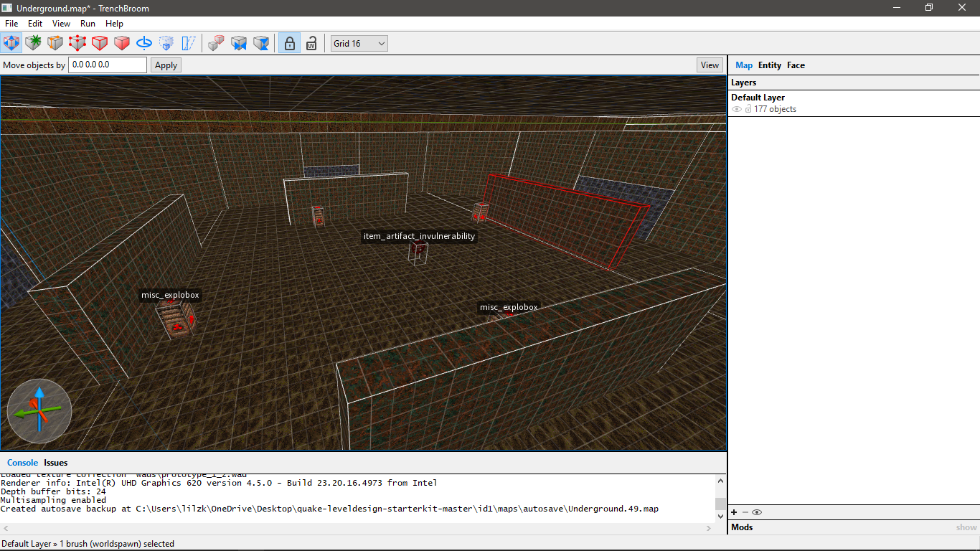The height and width of the screenshot is (551, 980).
Task: Select the item_artifact_invulnerability entity
Action: 418,253
